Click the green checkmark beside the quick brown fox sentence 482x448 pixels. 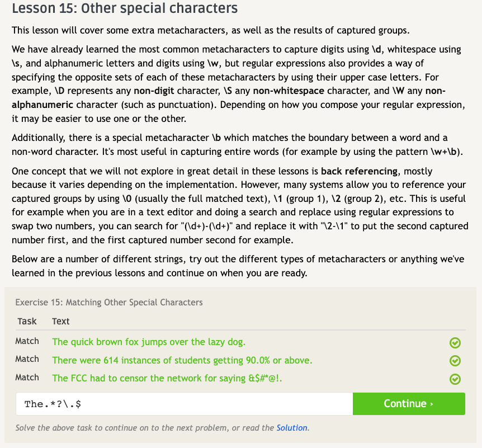coord(455,342)
